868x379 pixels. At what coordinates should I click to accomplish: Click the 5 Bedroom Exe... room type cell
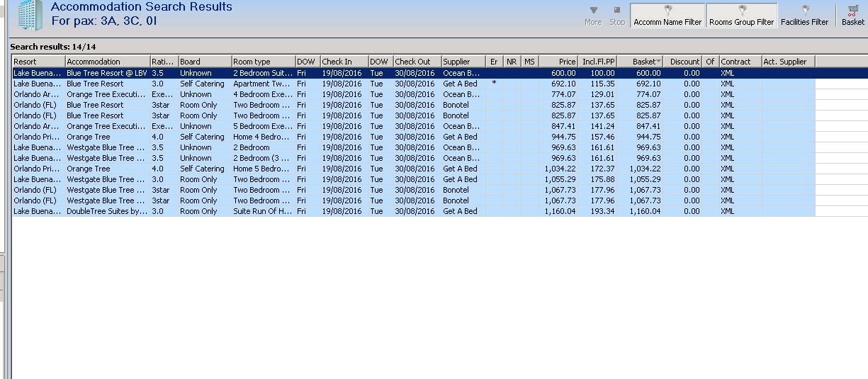[263, 126]
